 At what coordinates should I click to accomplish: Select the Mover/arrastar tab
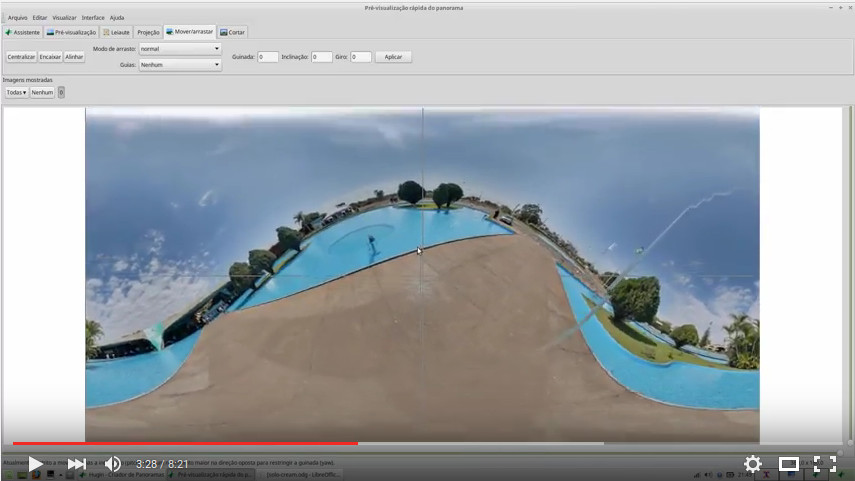(190, 32)
